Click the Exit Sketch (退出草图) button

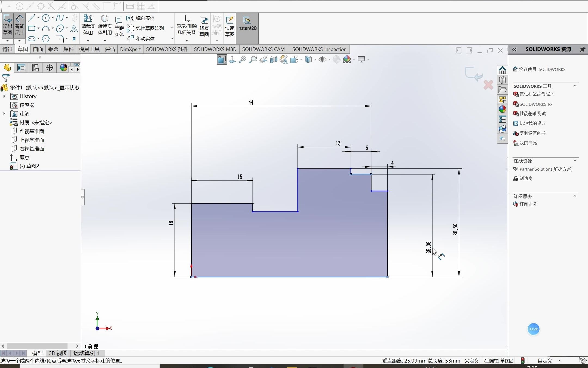tap(8, 25)
